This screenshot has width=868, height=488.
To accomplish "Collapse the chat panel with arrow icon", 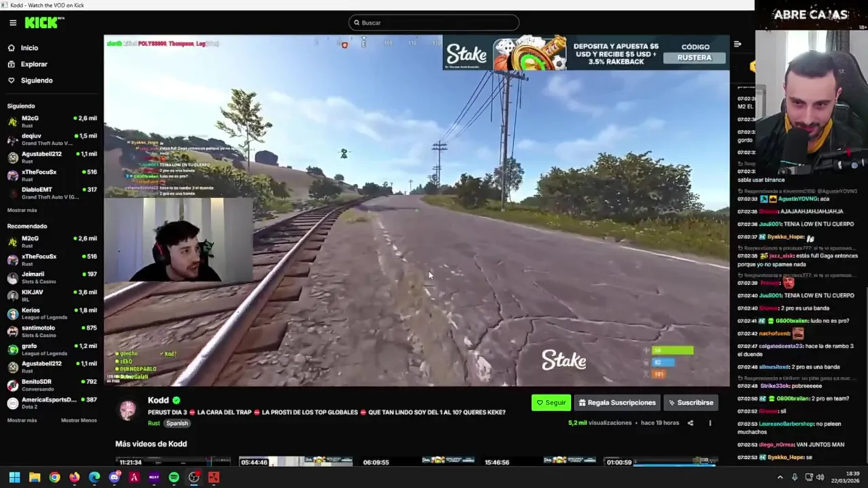I will pos(737,44).
